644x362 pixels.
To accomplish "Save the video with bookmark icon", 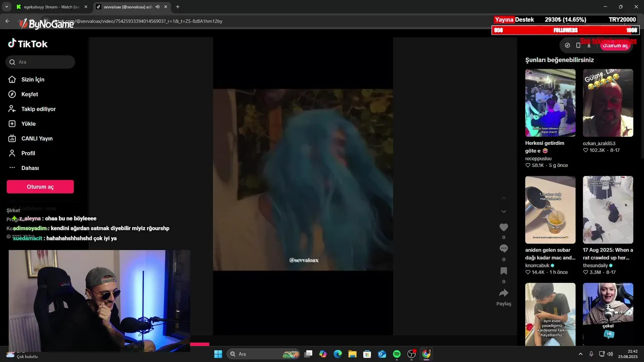I will click(504, 270).
